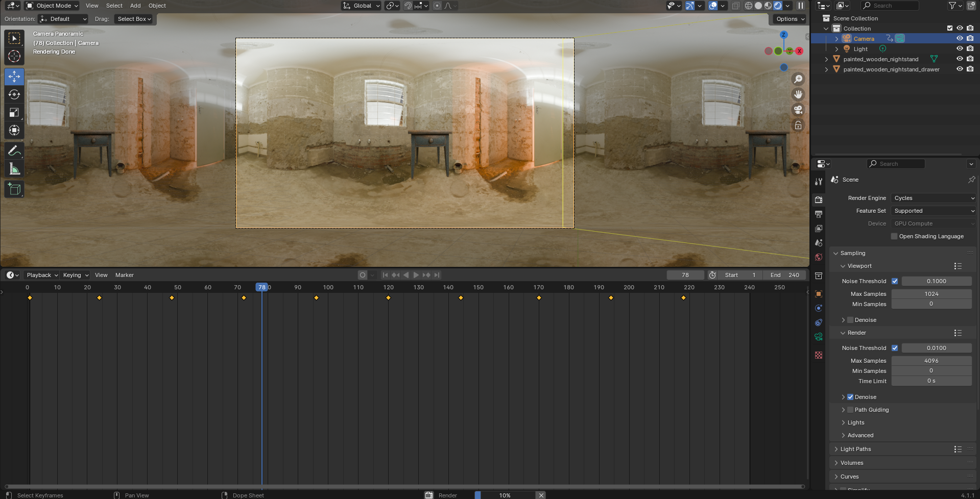Viewport: 980px width, 499px height.
Task: Click the Options button in viewport
Action: (x=790, y=19)
